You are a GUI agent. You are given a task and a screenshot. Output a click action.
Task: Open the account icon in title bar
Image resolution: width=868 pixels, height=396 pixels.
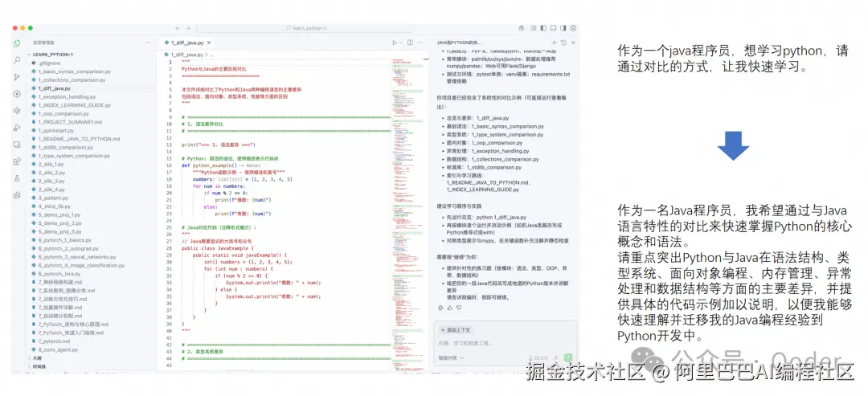click(573, 28)
